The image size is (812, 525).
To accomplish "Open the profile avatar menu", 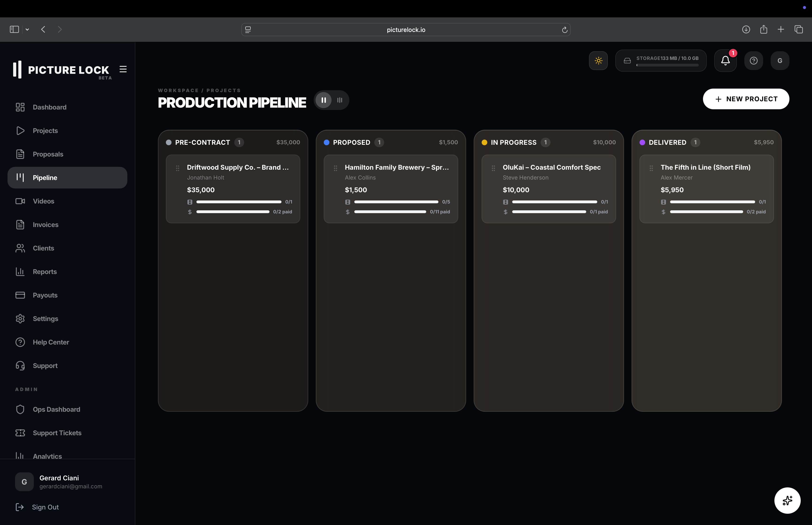I will 780,60.
